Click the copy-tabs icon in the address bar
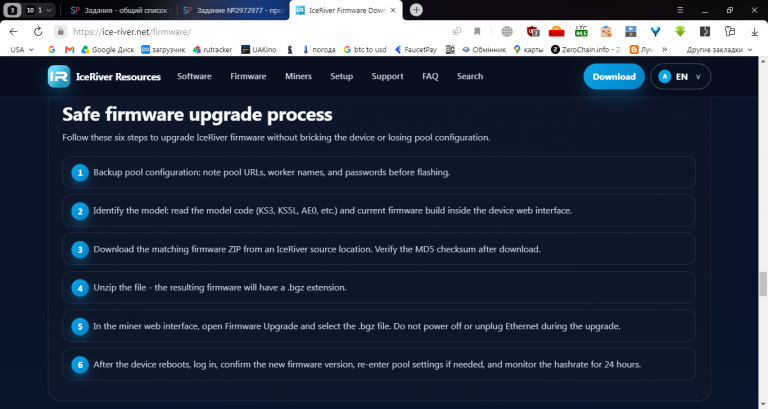768x409 pixels. pos(457,32)
